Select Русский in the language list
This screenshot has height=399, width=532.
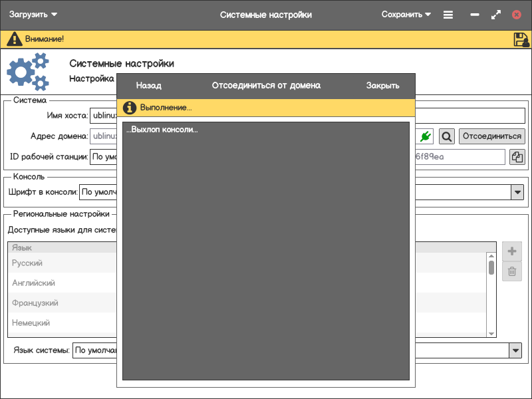pos(27,263)
